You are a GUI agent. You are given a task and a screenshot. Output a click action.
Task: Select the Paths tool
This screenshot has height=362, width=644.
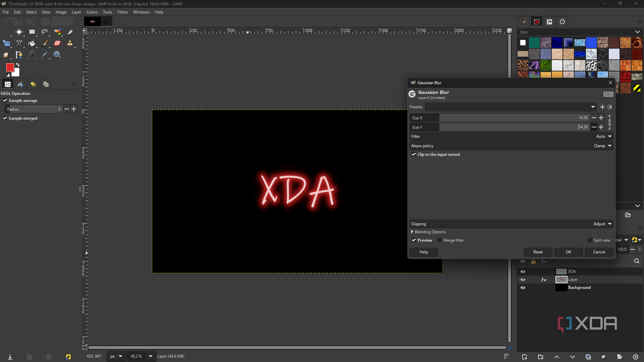[x=19, y=55]
